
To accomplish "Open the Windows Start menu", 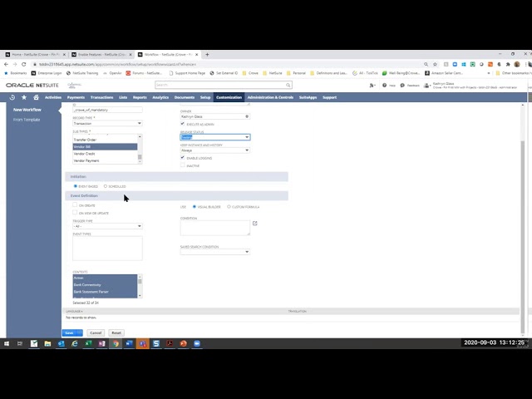I will pyautogui.click(x=7, y=343).
